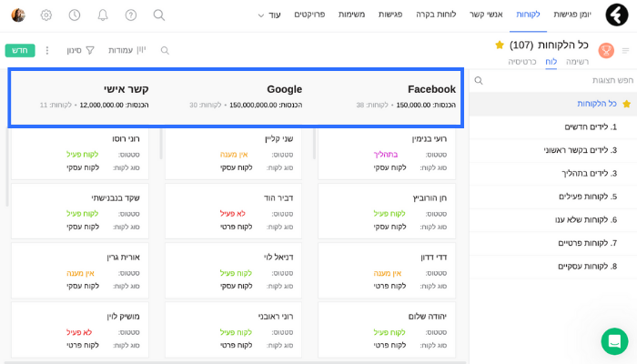
Task: Open the דדי דדון customer card
Action: [x=387, y=270]
